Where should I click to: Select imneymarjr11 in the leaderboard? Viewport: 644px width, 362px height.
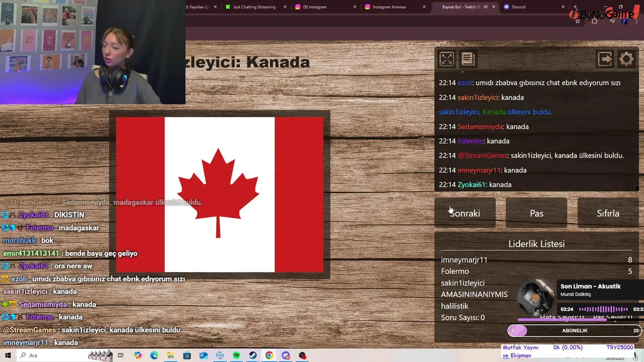click(464, 260)
